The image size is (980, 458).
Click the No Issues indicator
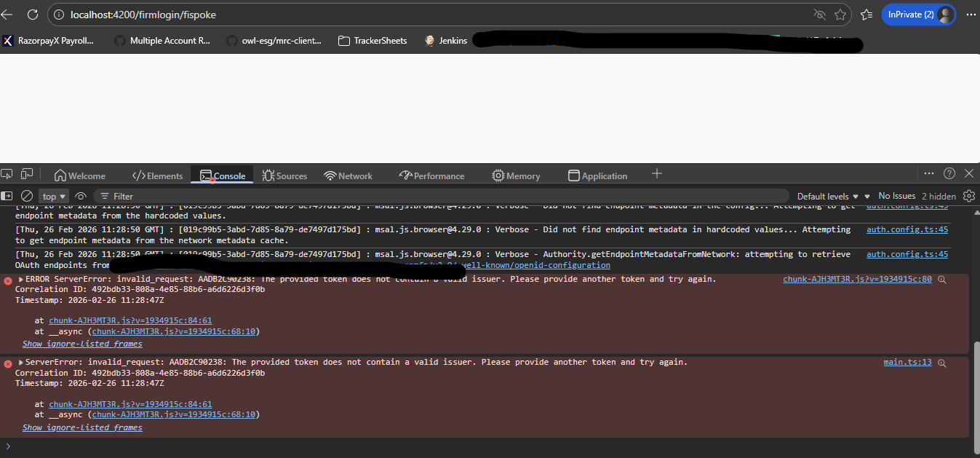(896, 196)
